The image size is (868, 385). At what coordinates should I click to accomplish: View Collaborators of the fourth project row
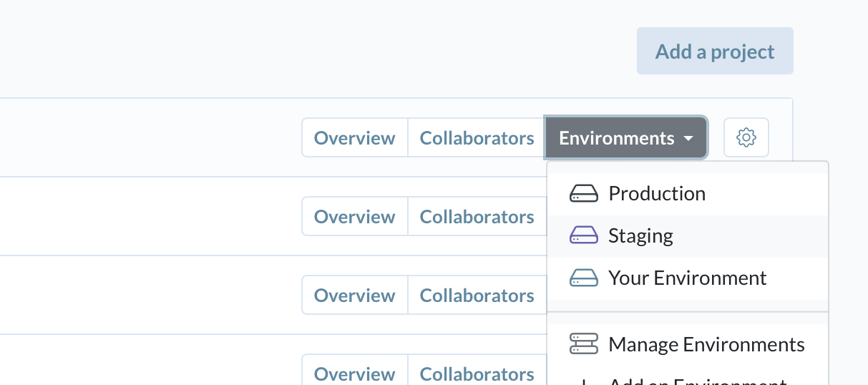pos(477,373)
